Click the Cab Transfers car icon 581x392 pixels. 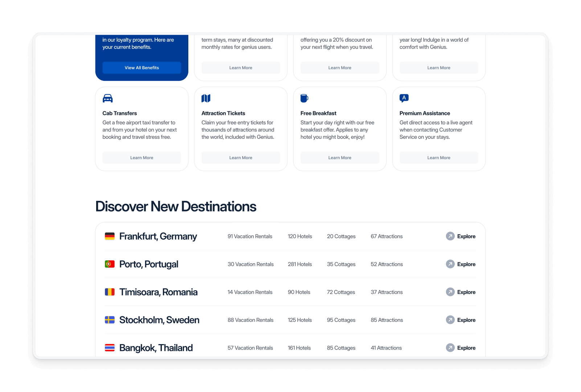click(x=108, y=98)
